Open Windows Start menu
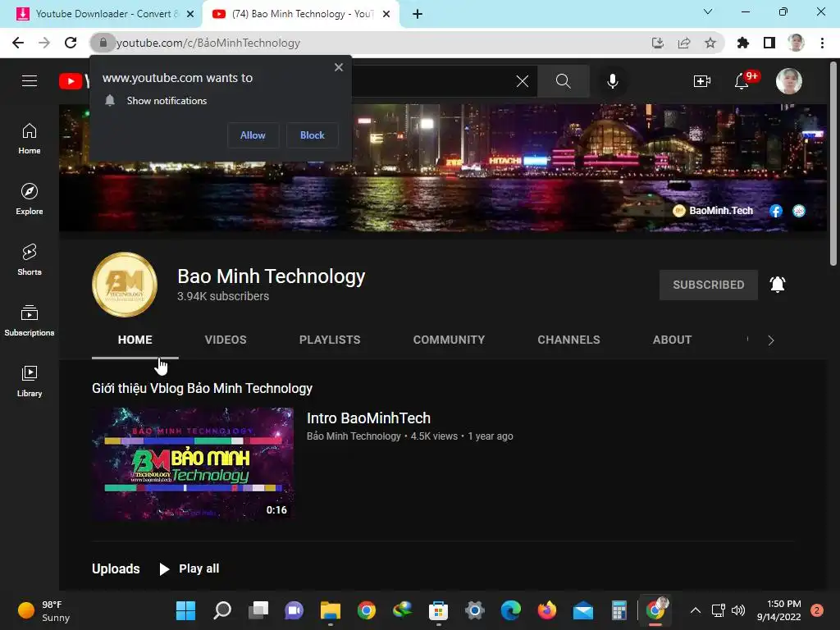This screenshot has width=840, height=630. click(x=185, y=610)
